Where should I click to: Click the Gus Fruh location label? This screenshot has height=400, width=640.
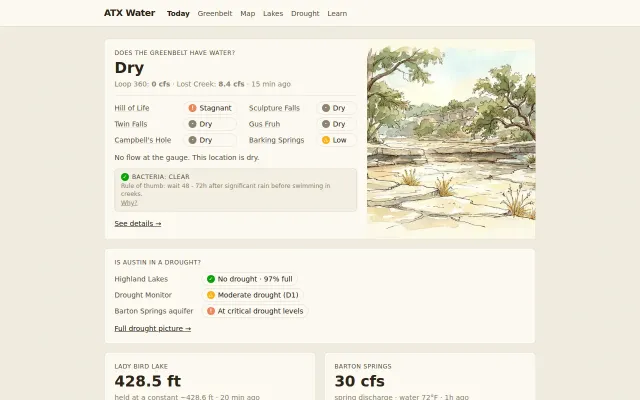[x=264, y=124]
